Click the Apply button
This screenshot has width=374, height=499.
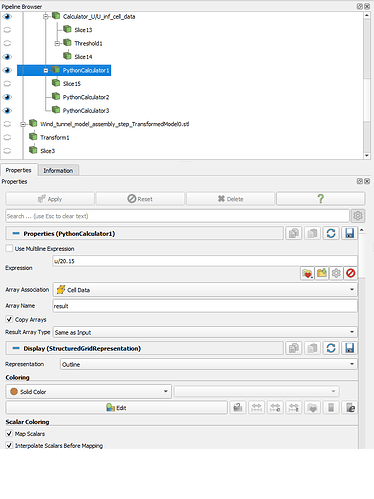pyautogui.click(x=50, y=199)
